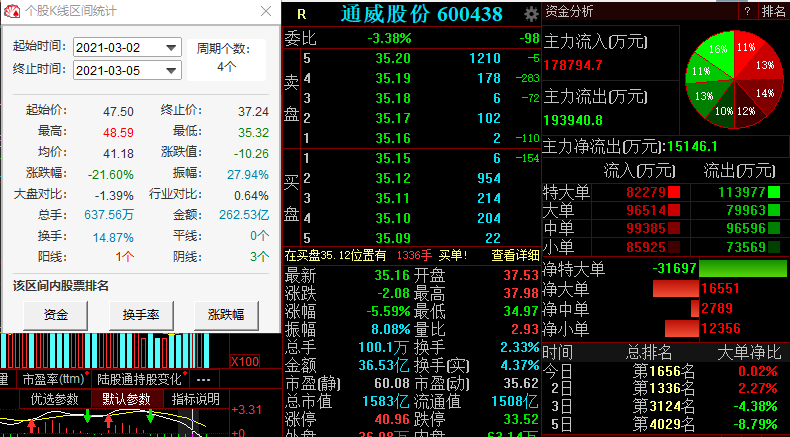Select the 优选参数 tab
The image size is (790, 437).
(x=54, y=399)
